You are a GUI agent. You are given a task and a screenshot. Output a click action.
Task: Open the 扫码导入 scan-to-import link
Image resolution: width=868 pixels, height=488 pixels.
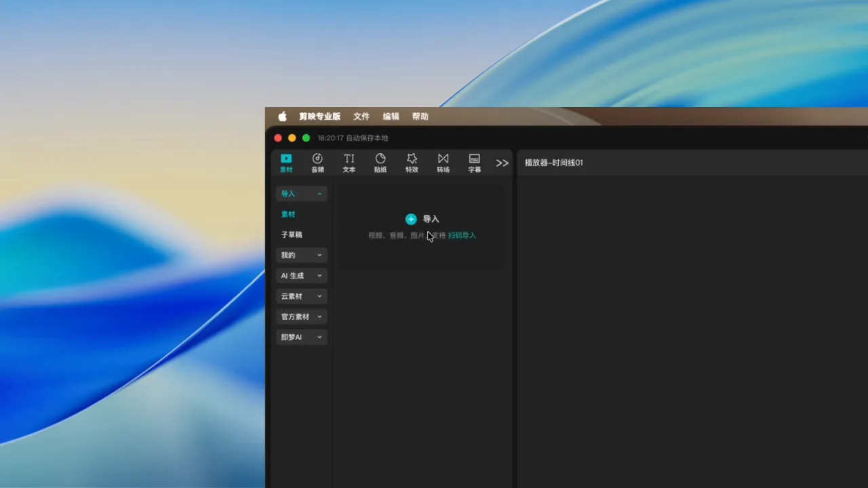pos(462,236)
